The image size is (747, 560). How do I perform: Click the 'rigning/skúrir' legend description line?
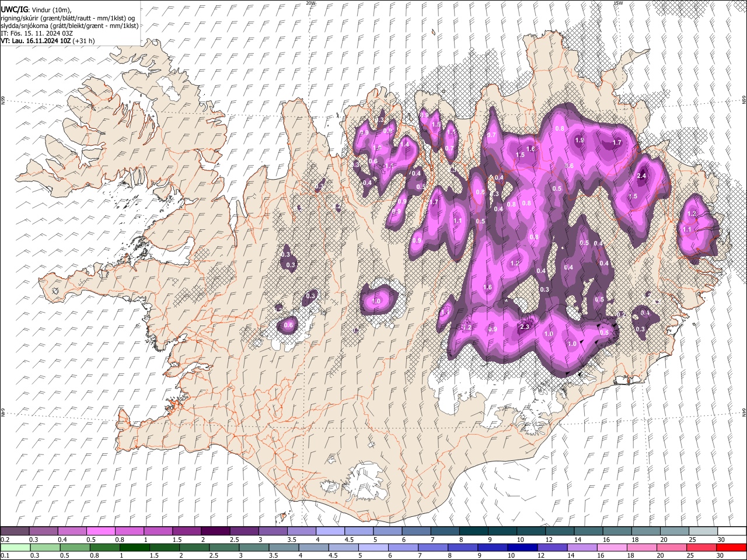coord(68,18)
